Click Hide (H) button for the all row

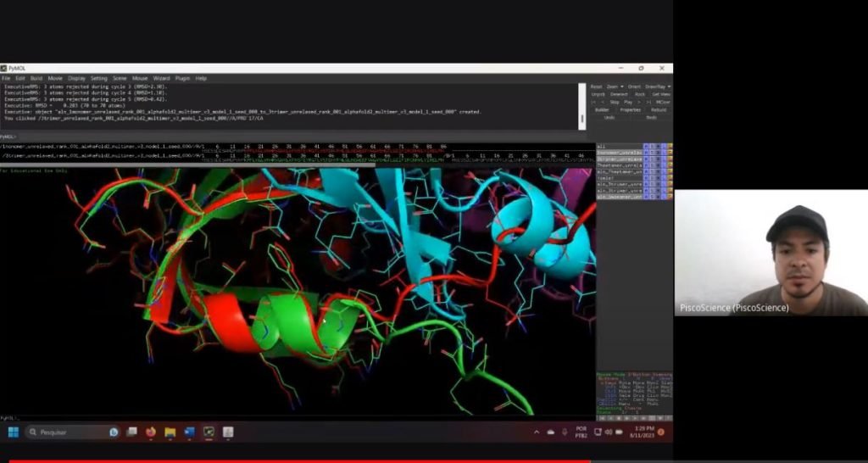pyautogui.click(x=658, y=146)
